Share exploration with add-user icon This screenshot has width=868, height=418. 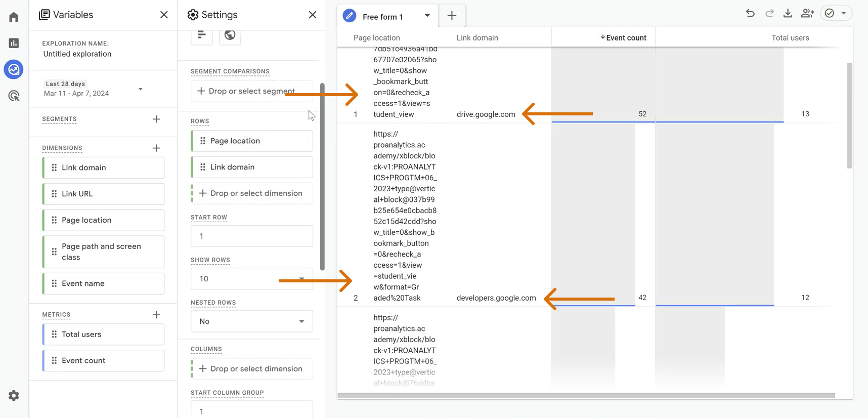(808, 13)
